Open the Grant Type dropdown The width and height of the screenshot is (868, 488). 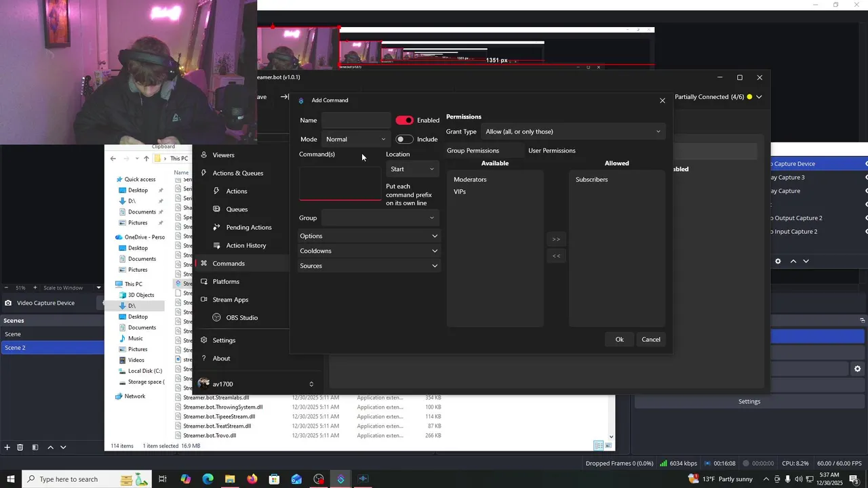(574, 131)
